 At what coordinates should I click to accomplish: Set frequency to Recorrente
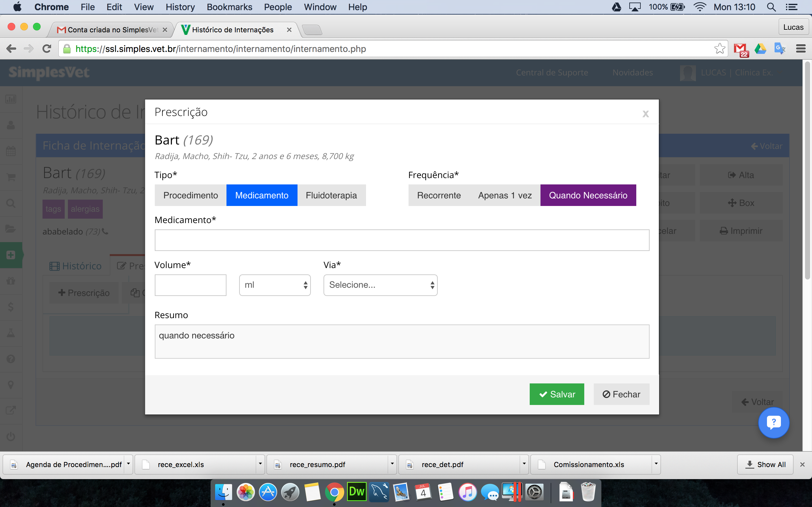(439, 195)
